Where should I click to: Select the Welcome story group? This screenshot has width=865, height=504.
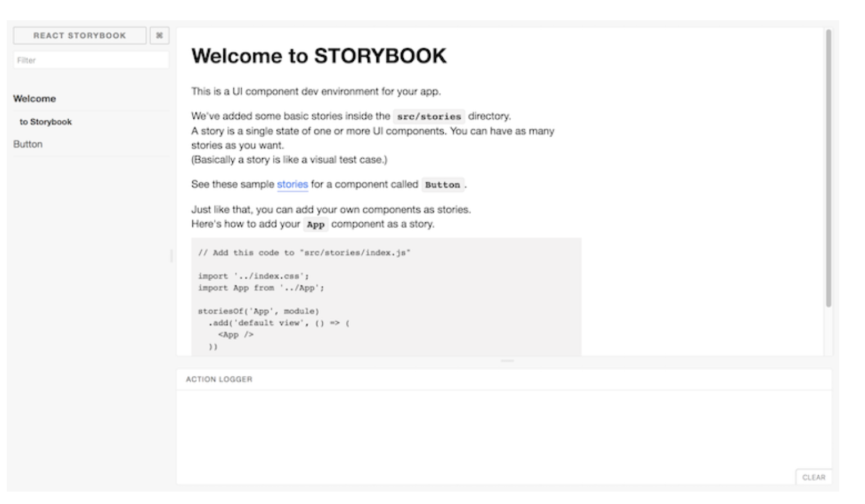point(35,98)
